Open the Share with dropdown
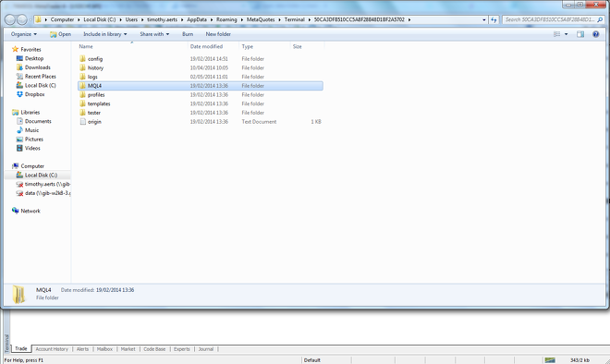The width and height of the screenshot is (610, 364). click(x=154, y=34)
